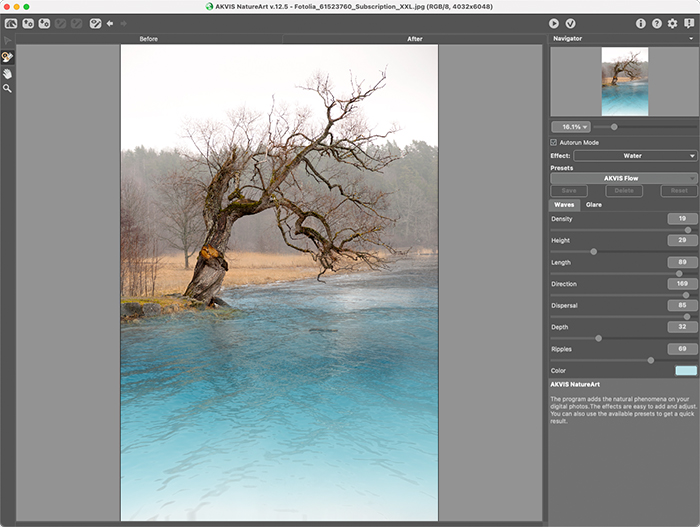Open Preferences gear icon
The image size is (700, 527).
coord(673,23)
